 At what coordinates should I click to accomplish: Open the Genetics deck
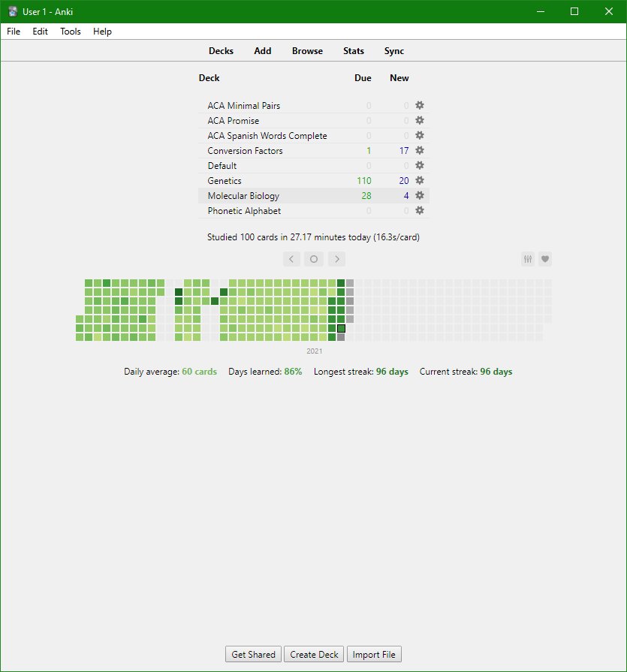[225, 181]
